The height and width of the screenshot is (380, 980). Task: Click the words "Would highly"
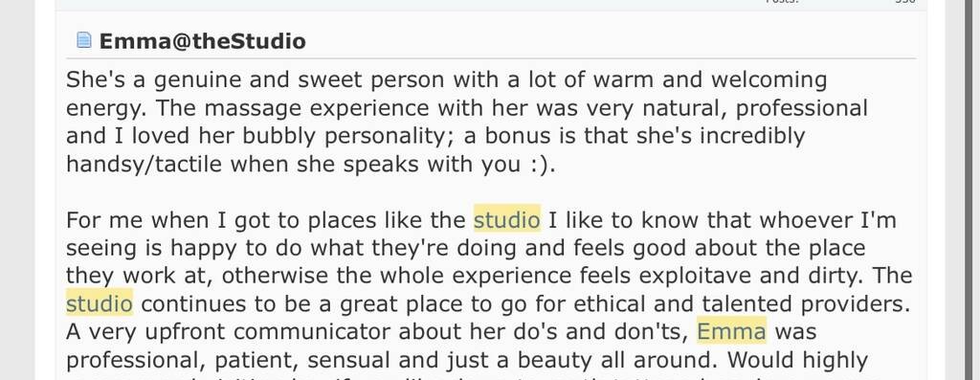click(x=797, y=361)
